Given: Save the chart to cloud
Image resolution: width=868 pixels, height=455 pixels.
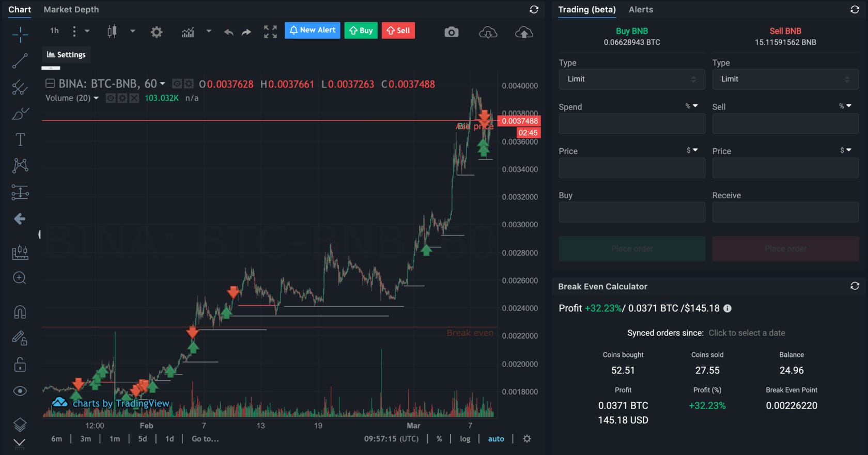Looking at the screenshot, I should coord(524,33).
